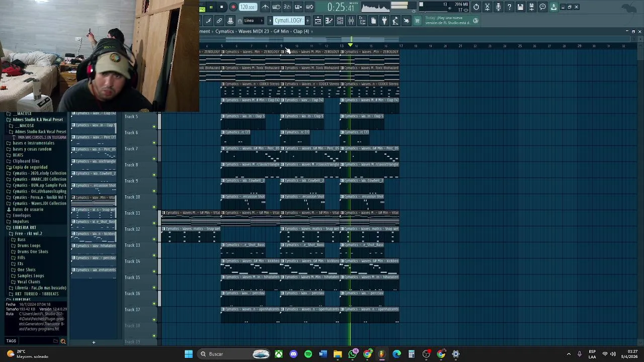The width and height of the screenshot is (644, 362).
Task: Open the Impulses browser folder
Action: pos(21,222)
